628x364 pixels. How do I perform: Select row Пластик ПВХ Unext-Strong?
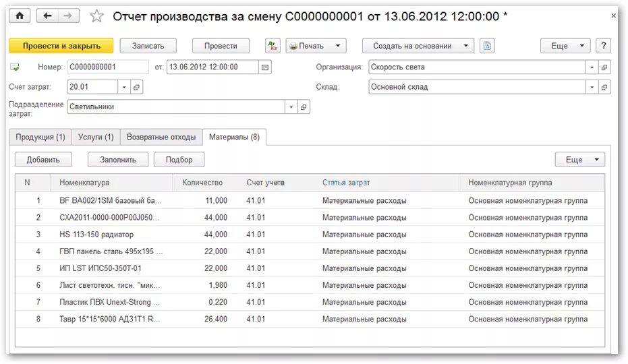(310, 303)
